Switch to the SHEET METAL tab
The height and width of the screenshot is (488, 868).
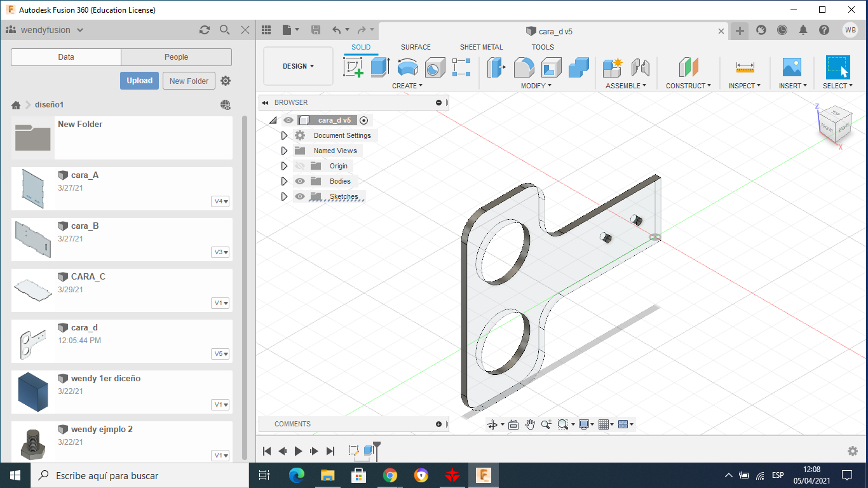[x=482, y=47]
